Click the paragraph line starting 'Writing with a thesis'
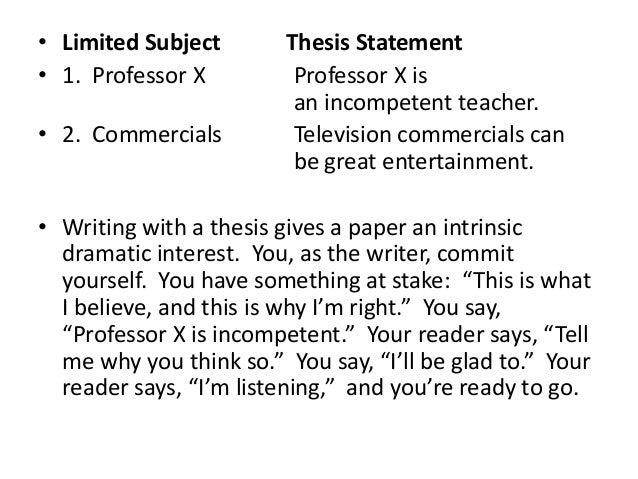 pyautogui.click(x=292, y=228)
